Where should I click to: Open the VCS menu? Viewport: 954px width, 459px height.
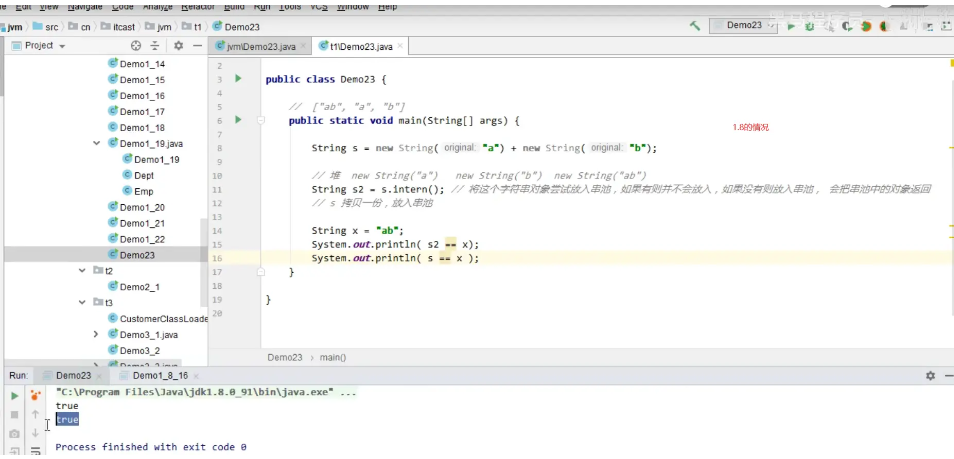319,6
